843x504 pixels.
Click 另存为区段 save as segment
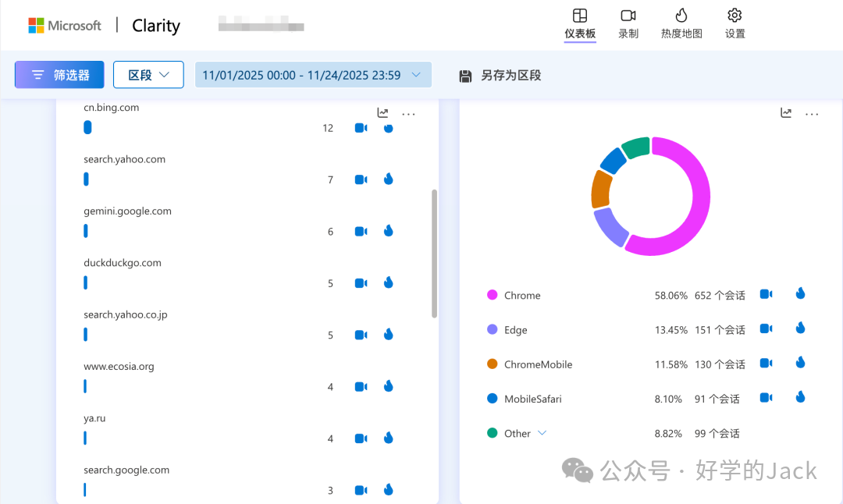coord(500,75)
